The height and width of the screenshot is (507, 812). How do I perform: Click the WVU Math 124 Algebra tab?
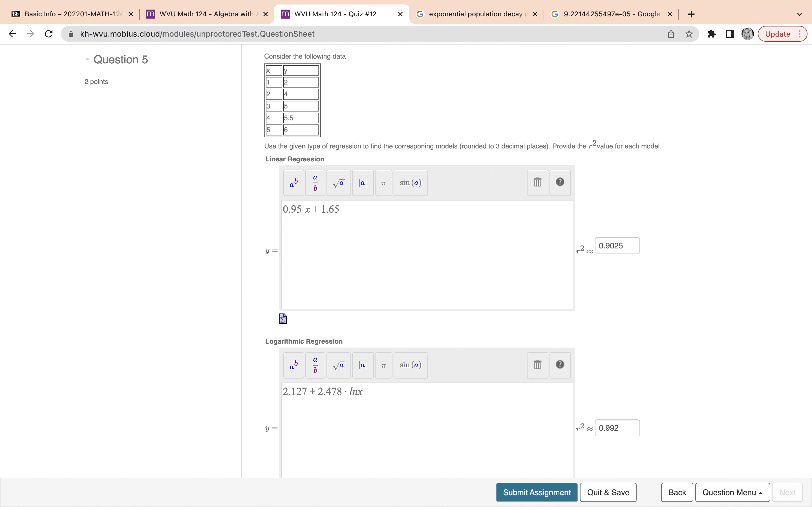[x=207, y=14]
